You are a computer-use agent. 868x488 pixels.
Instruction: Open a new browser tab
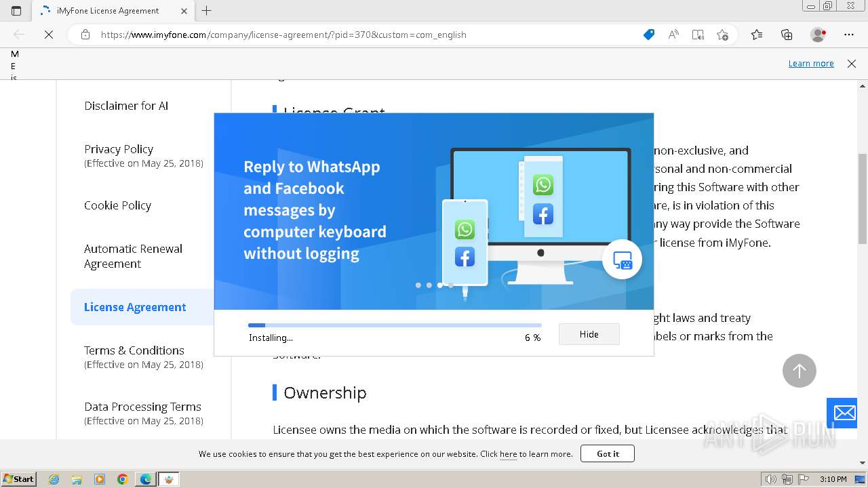coord(207,11)
